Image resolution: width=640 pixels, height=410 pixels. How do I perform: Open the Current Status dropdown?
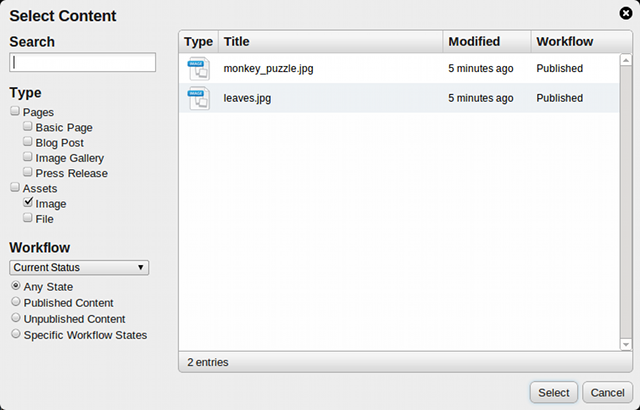79,267
